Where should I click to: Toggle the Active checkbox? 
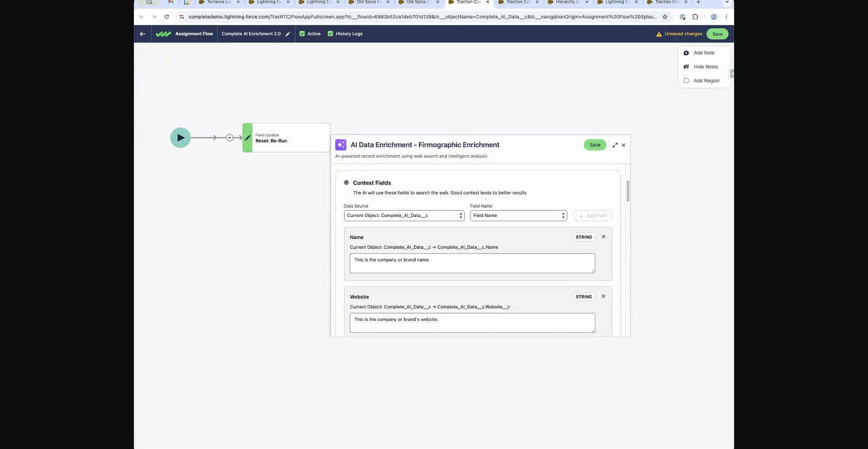pyautogui.click(x=302, y=33)
